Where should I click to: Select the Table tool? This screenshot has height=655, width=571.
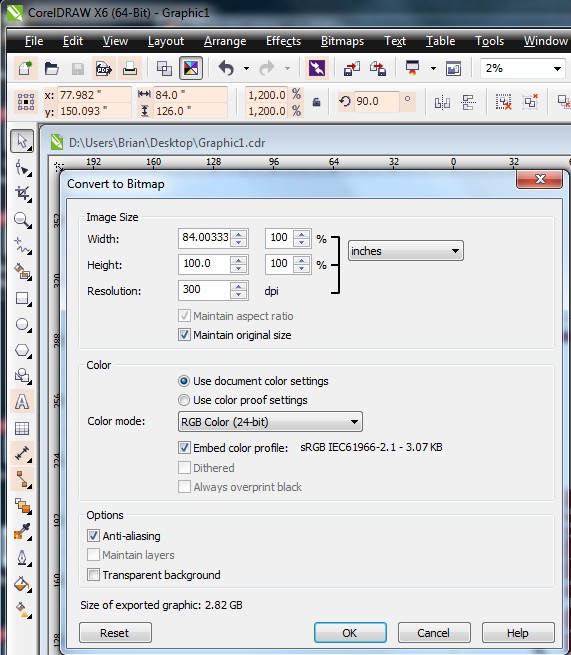[22, 428]
